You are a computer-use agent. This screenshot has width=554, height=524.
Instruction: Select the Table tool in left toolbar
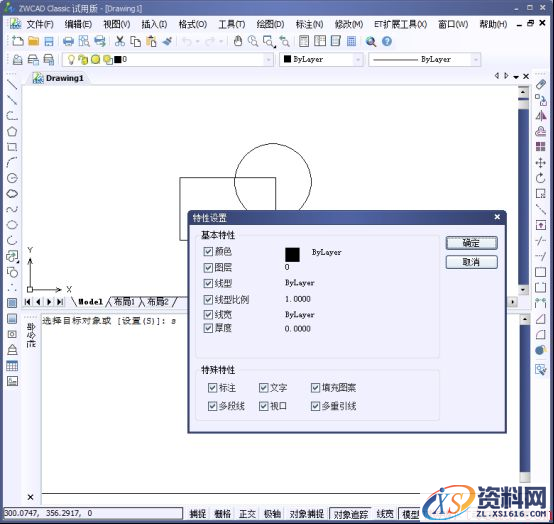(12, 366)
